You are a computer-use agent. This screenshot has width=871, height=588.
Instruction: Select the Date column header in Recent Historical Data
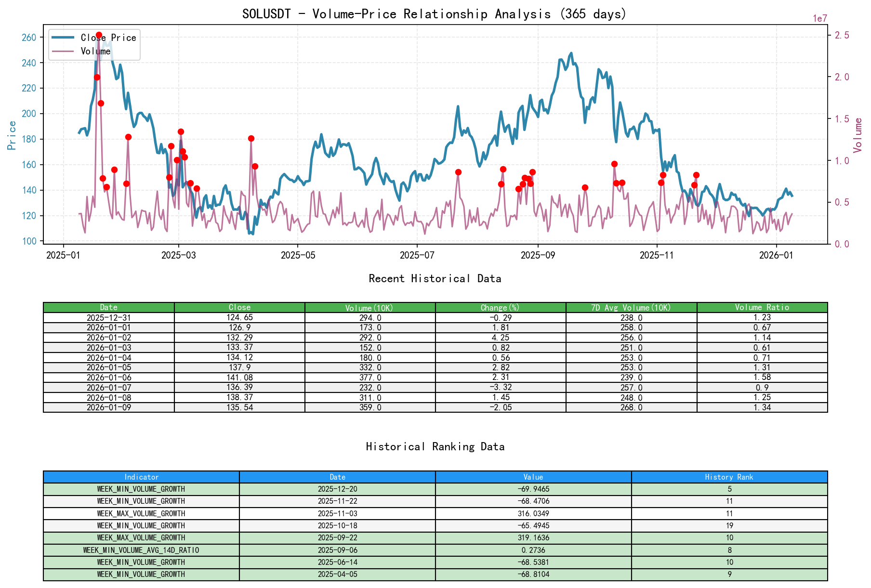point(109,307)
